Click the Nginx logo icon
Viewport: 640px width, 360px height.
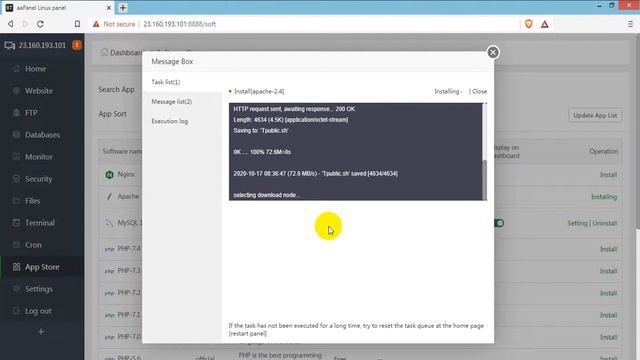pyautogui.click(x=109, y=175)
